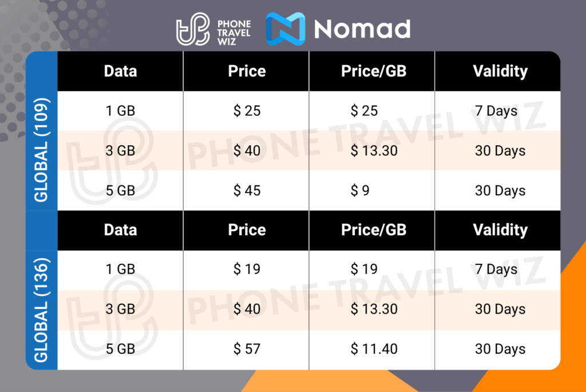Click the Nomad brand name text
This screenshot has height=392, width=586.
tap(362, 29)
